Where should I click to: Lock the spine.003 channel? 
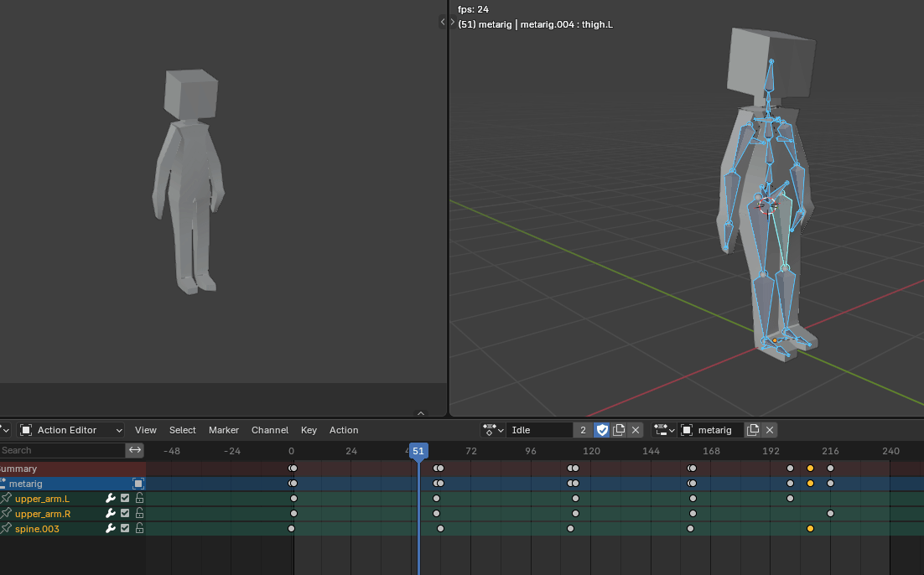click(x=139, y=529)
